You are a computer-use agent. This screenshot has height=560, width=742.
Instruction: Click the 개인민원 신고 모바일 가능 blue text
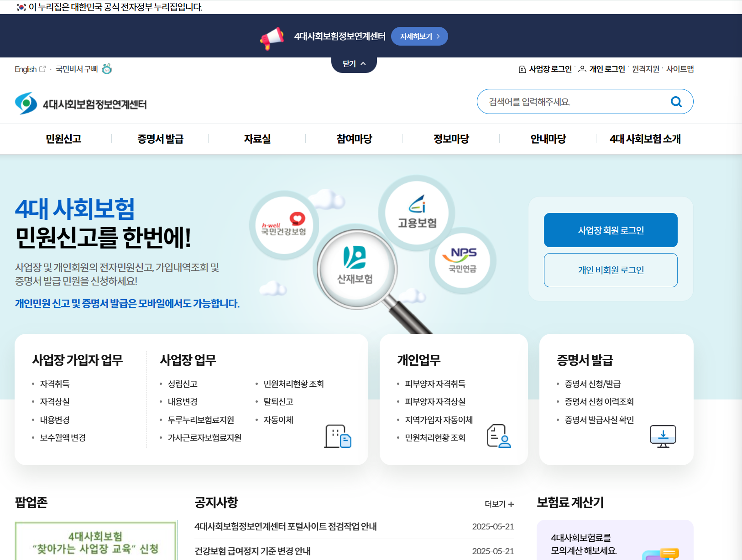(x=127, y=304)
